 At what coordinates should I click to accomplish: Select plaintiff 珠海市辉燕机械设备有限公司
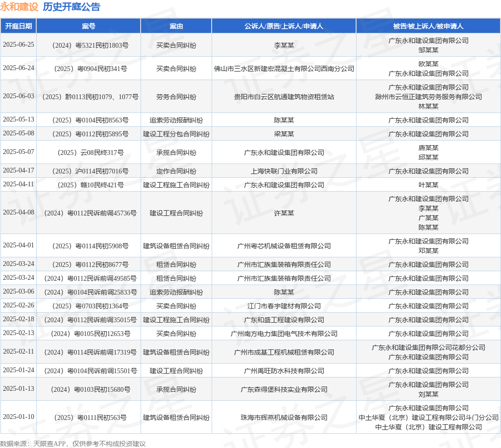284,417
